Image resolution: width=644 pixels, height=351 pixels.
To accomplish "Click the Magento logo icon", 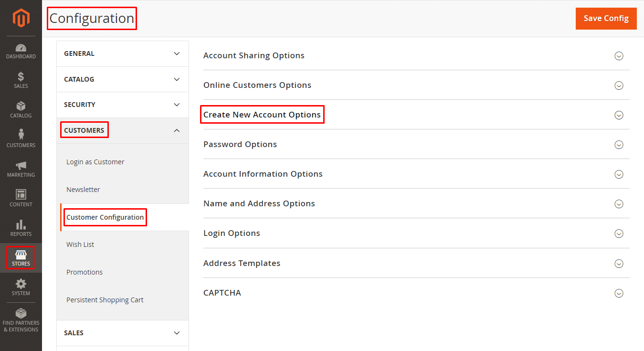I will tap(21, 18).
